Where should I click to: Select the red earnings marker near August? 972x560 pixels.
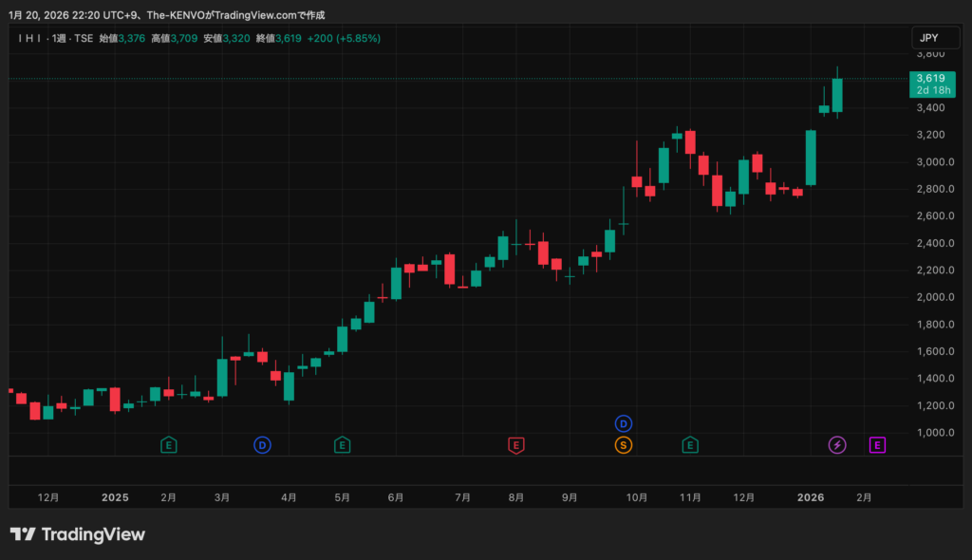[516, 444]
